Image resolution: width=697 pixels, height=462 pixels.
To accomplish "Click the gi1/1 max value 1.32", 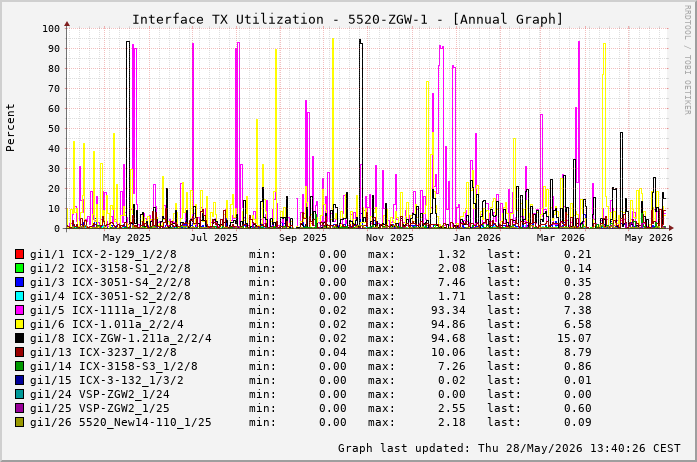I will (452, 254).
